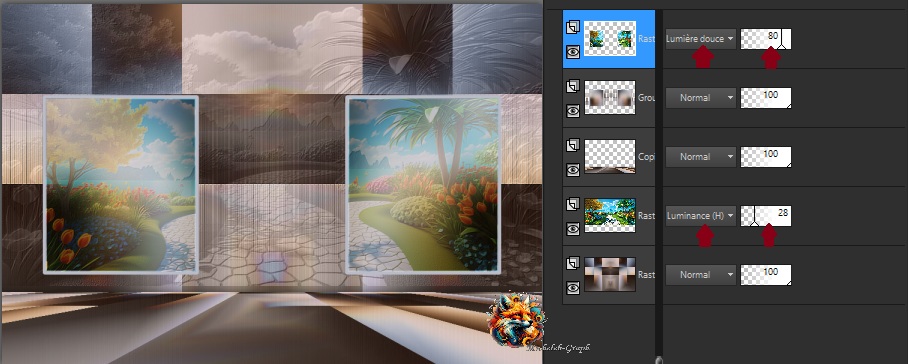Click link icon of the Copy layer
This screenshot has width=908, height=364.
coord(573,145)
